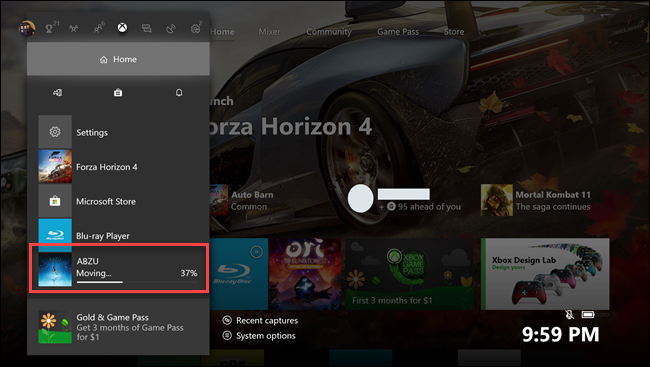The image size is (650, 367).
Task: Click the Forza Horizon 4 cover thumbnail
Action: click(x=55, y=167)
